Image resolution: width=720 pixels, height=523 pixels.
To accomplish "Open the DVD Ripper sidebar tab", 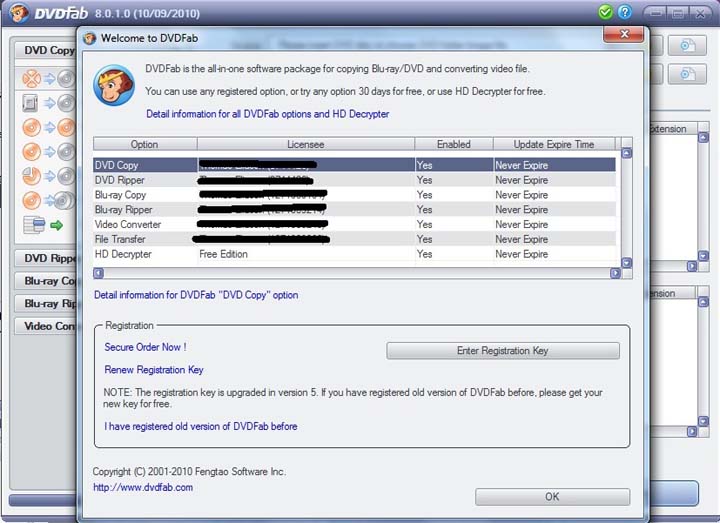I will point(46,258).
